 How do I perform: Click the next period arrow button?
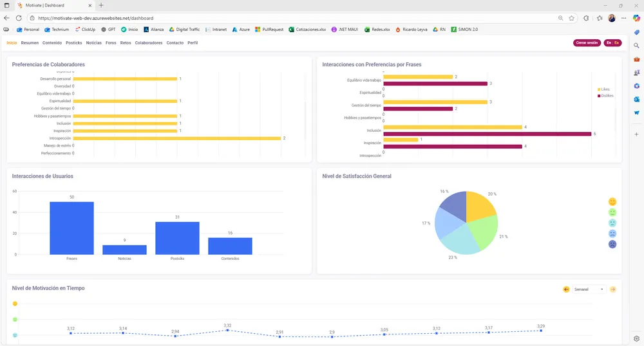click(x=612, y=289)
